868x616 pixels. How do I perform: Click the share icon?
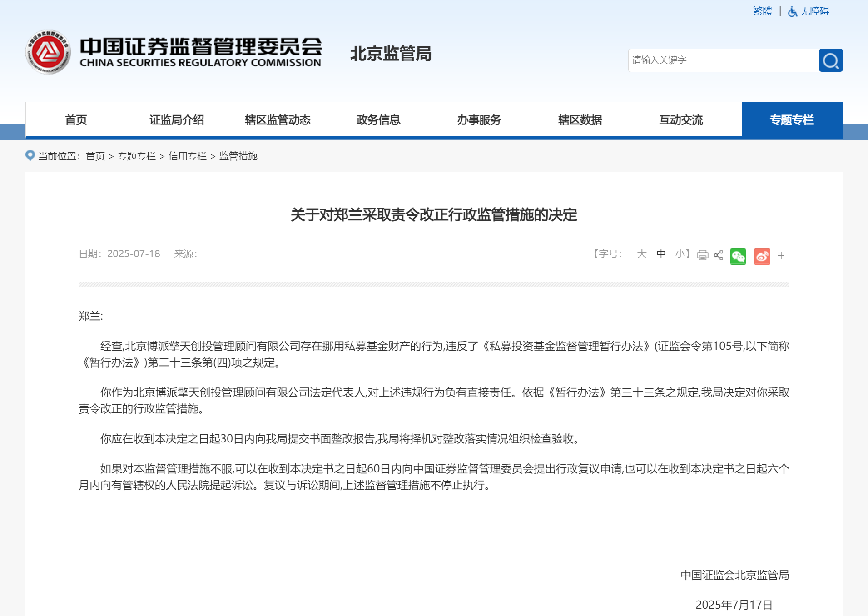tap(718, 255)
